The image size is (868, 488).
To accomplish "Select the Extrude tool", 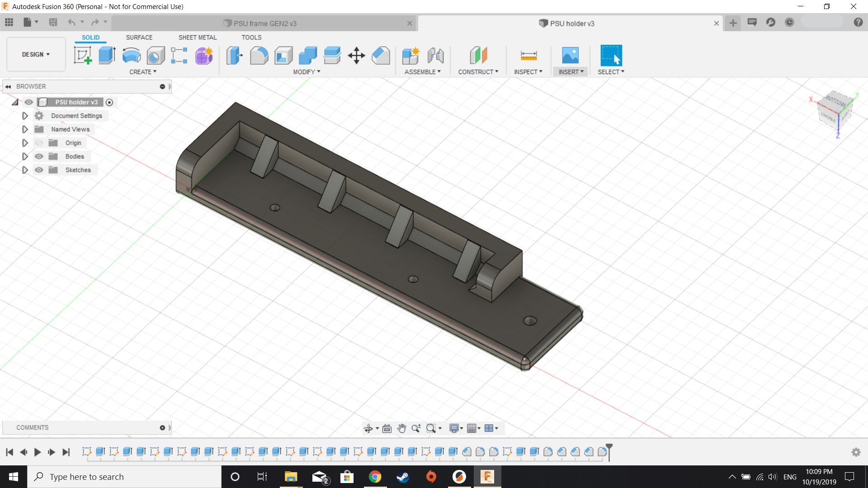I will click(107, 56).
